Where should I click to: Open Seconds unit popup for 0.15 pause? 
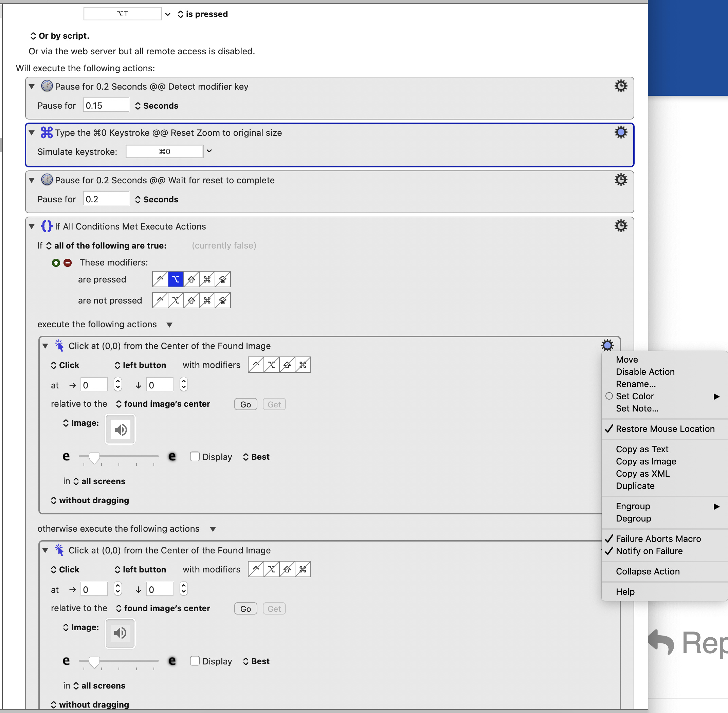click(157, 106)
